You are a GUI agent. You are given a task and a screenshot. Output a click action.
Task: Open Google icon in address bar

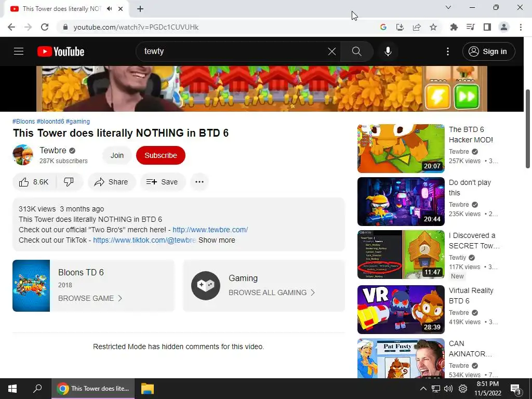(383, 27)
